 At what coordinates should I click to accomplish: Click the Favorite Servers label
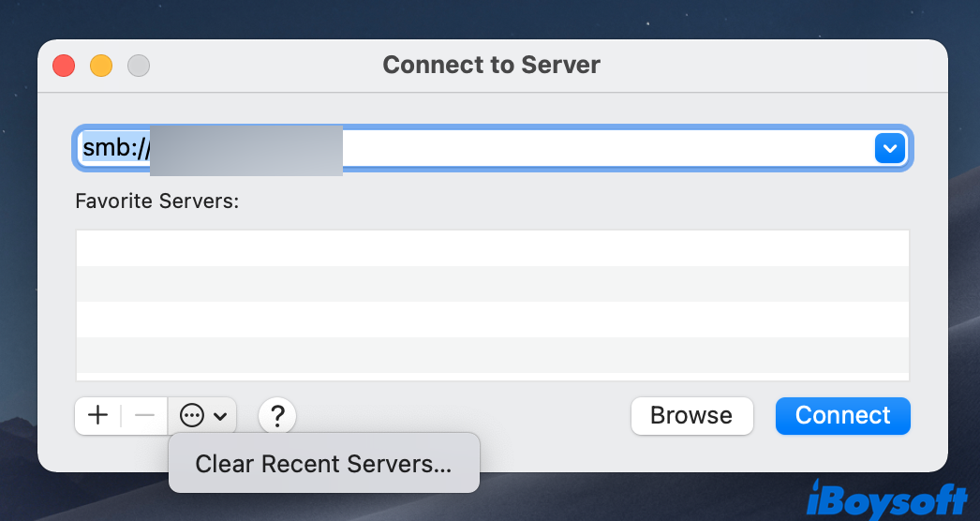157,201
